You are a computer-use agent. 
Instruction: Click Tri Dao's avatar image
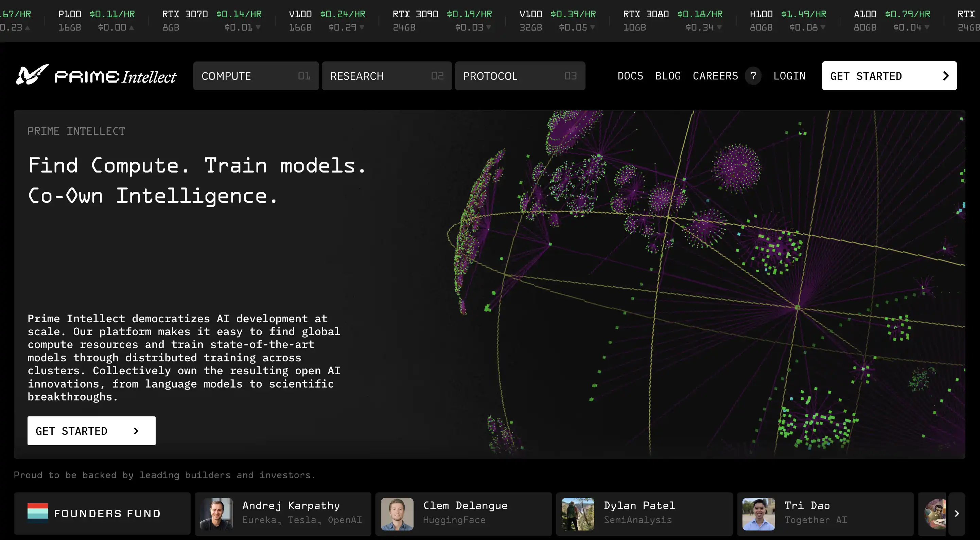[758, 514]
